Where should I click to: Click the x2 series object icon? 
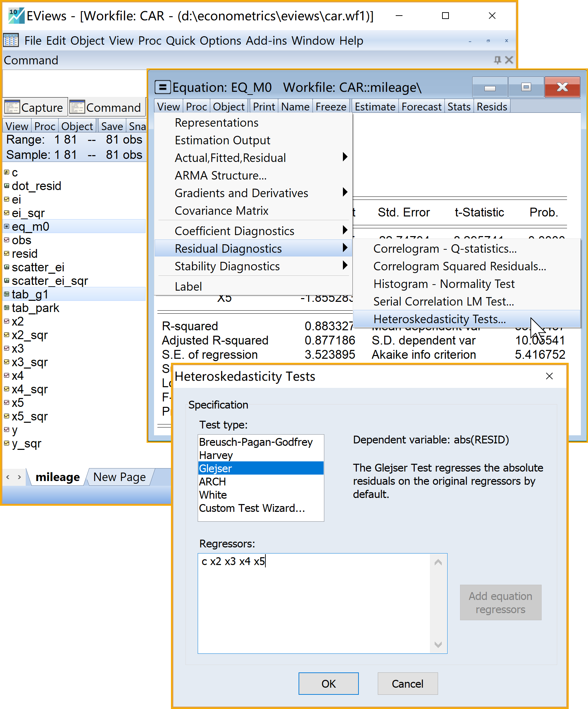point(6,321)
